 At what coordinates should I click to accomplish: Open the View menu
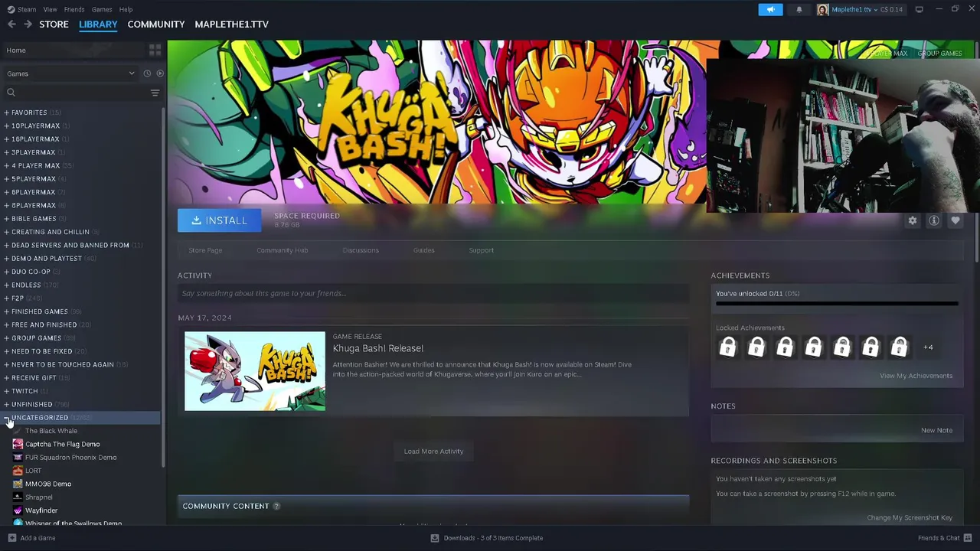pos(50,9)
